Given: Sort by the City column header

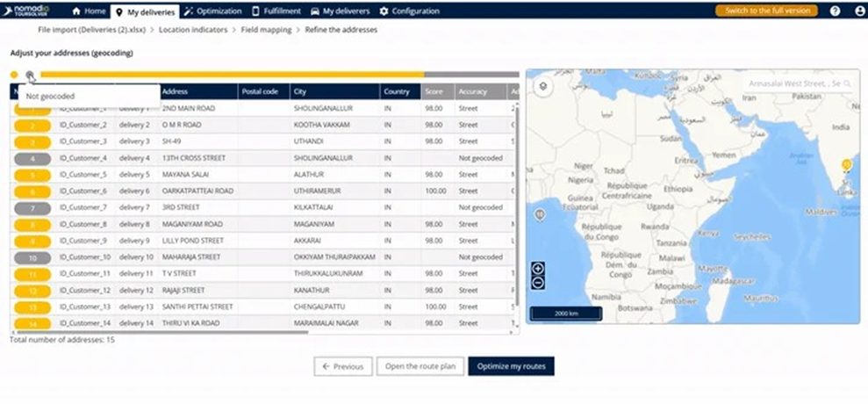Looking at the screenshot, I should point(334,91).
